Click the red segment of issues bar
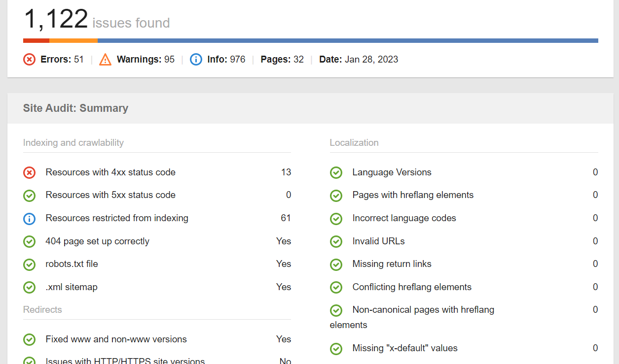 pyautogui.click(x=36, y=40)
